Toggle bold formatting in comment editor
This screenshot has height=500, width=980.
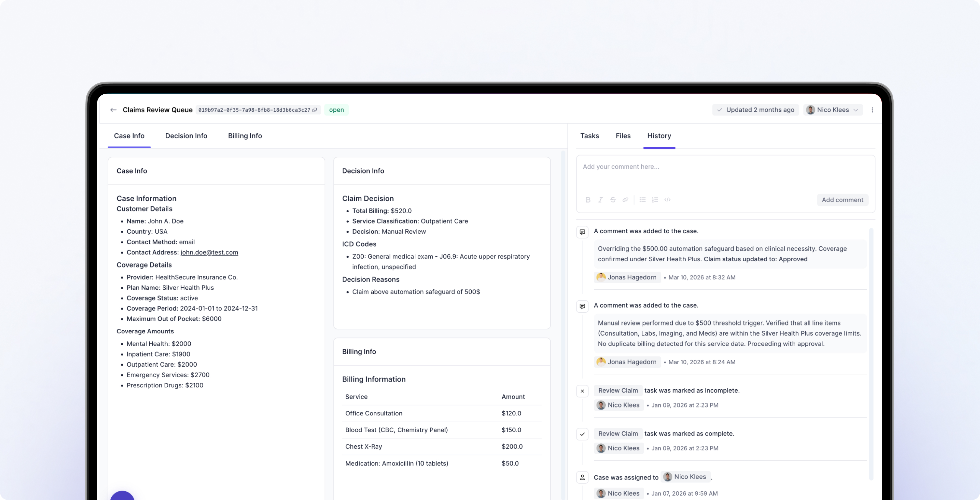588,200
